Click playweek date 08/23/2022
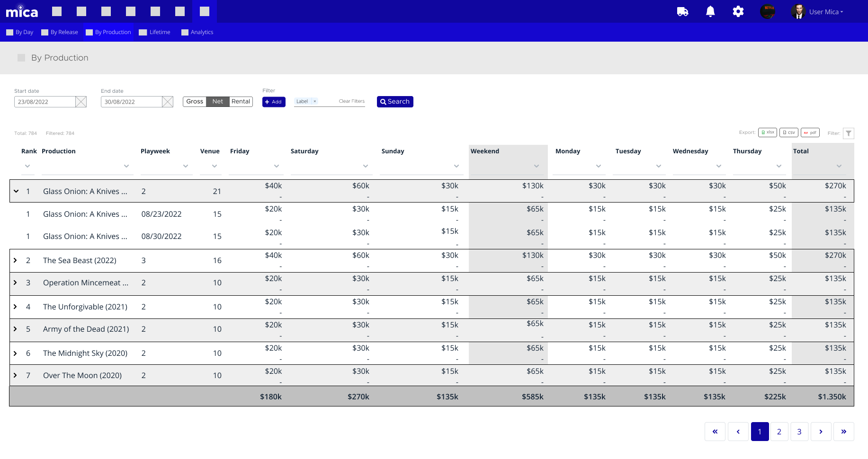The image size is (868, 459). (161, 214)
